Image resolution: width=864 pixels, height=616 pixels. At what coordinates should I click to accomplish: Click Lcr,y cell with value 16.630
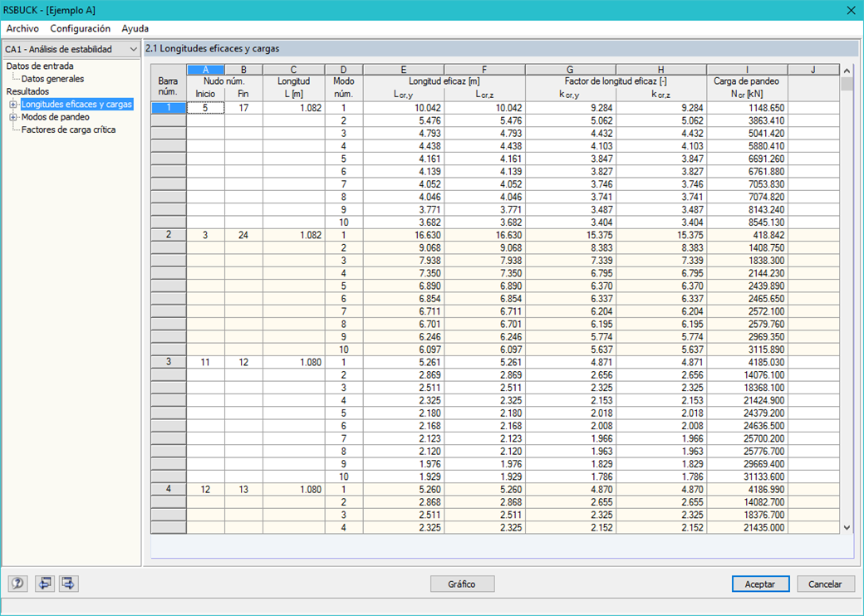pyautogui.click(x=404, y=235)
